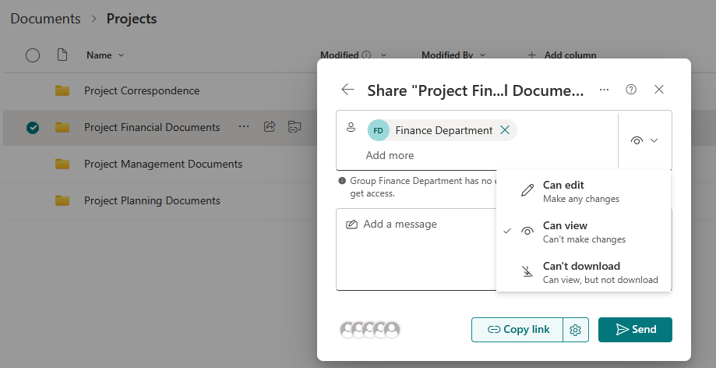Click the Projects breadcrumb
Image resolution: width=716 pixels, height=368 pixels.
(x=132, y=19)
